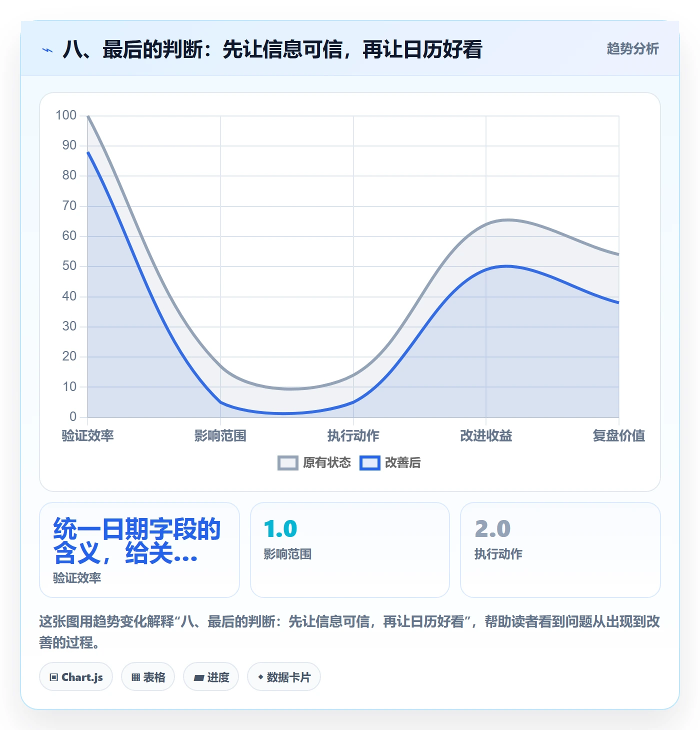
Task: Click the section title 八、最后的判断
Action: pyautogui.click(x=272, y=49)
